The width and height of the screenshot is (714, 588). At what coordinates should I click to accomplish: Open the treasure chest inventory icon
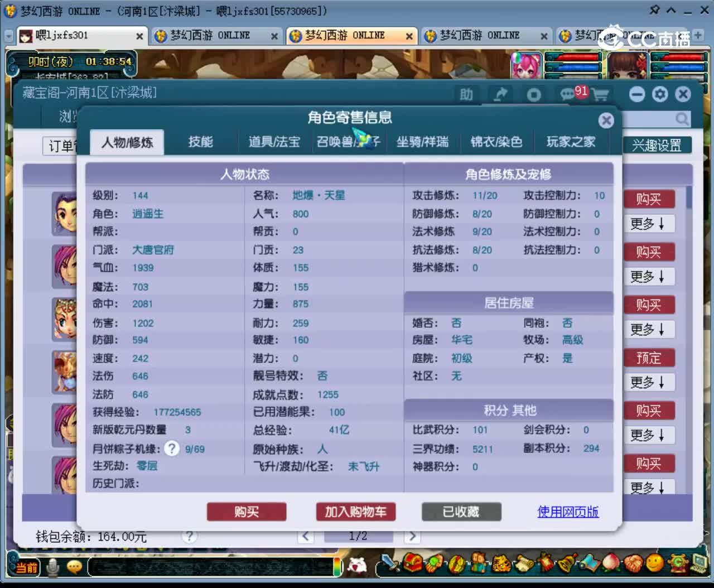pos(412,564)
